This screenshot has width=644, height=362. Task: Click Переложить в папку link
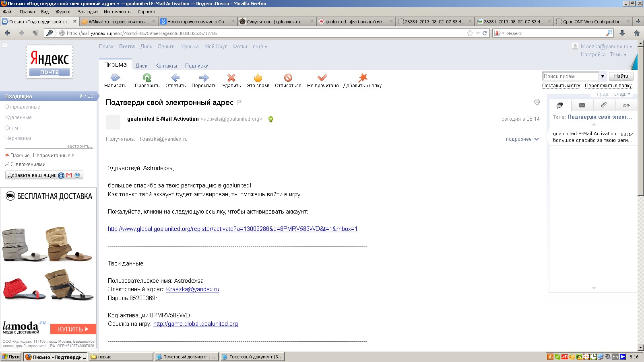pyautogui.click(x=608, y=86)
